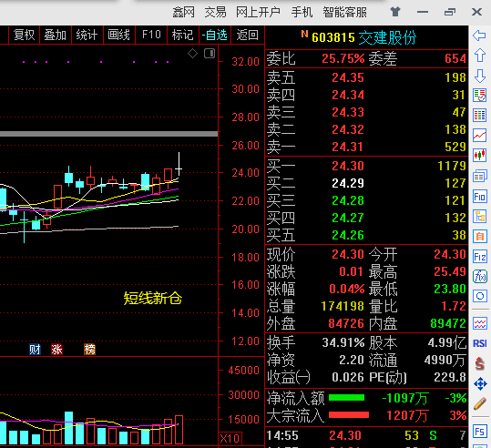The height and width of the screenshot is (448, 491).
Task: Toggle the 自选 watchlist button
Action: [x=214, y=35]
